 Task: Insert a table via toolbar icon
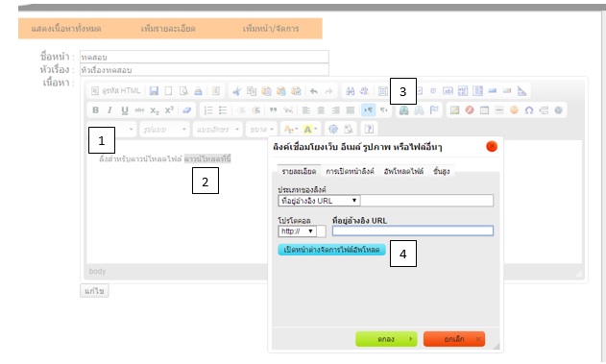tap(484, 110)
